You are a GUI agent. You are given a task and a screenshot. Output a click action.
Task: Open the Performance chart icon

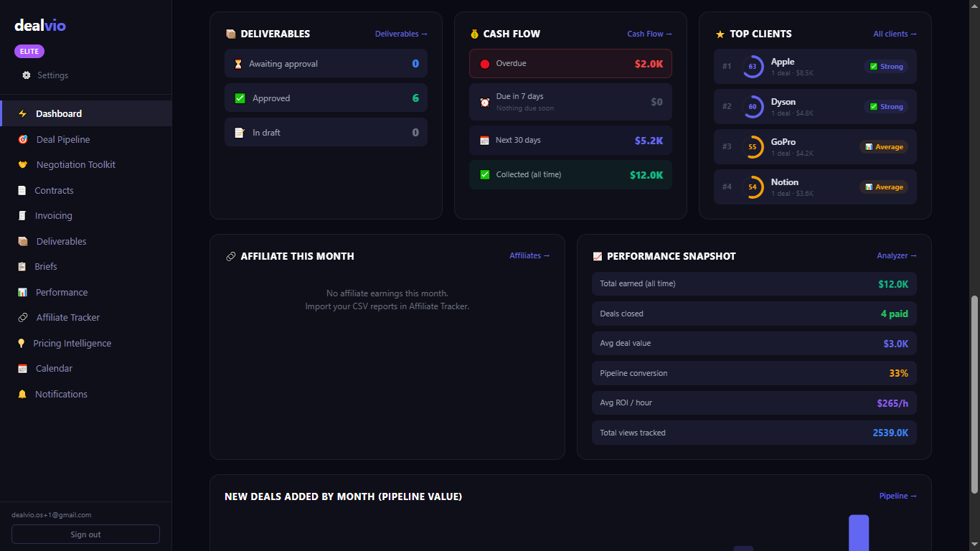(x=21, y=292)
